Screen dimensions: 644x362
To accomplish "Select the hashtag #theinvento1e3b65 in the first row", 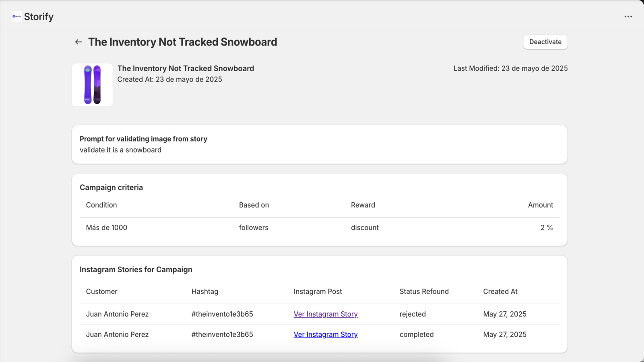I will [222, 314].
